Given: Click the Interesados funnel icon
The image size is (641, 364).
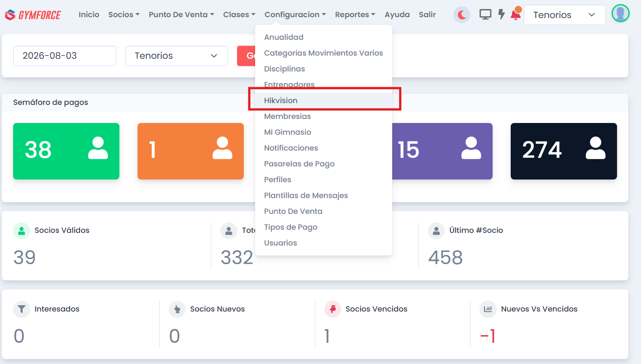Looking at the screenshot, I should [21, 309].
